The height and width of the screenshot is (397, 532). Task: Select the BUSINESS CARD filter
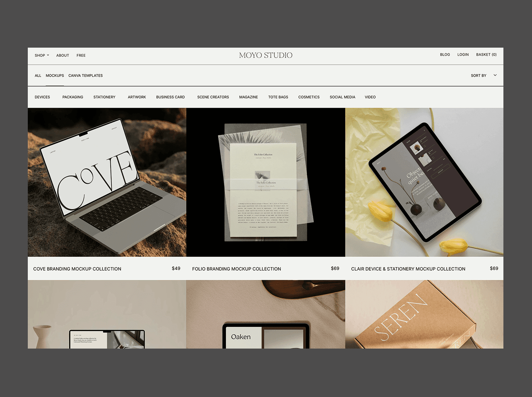(170, 97)
